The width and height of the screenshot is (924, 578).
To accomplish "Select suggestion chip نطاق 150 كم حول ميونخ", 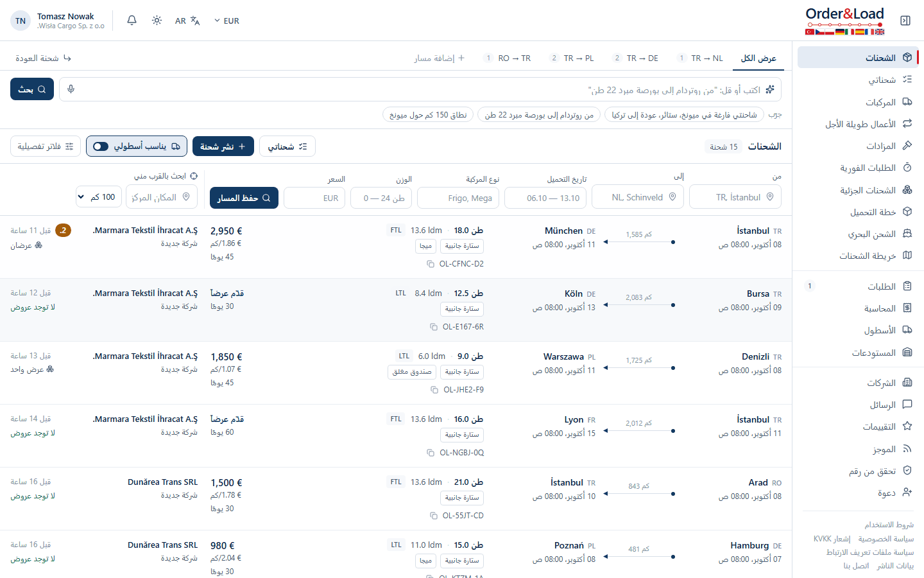I will click(x=428, y=114).
